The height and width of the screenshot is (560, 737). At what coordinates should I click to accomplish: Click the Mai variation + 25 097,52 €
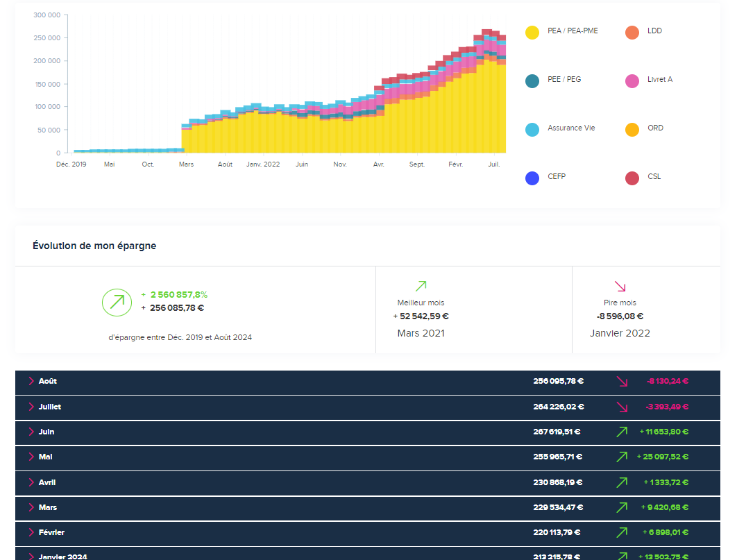coord(662,457)
